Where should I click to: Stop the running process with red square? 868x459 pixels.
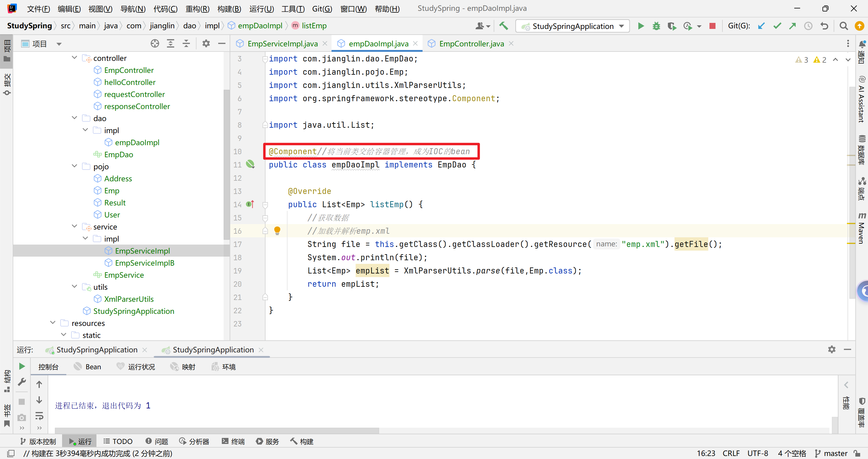[x=712, y=26]
